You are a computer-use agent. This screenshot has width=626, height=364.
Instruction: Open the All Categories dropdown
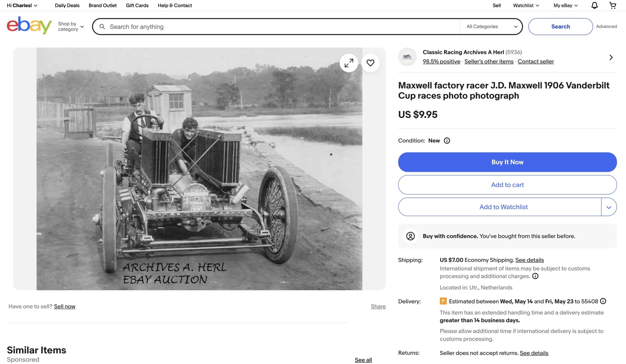[x=491, y=27]
